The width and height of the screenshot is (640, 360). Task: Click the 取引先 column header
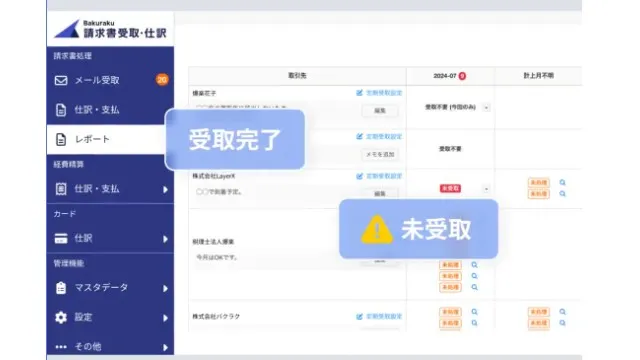(297, 76)
